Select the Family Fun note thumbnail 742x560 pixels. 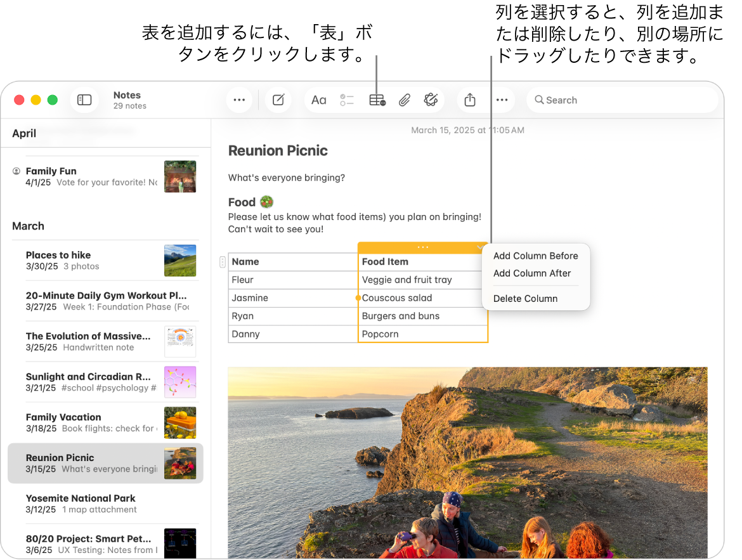(x=180, y=176)
